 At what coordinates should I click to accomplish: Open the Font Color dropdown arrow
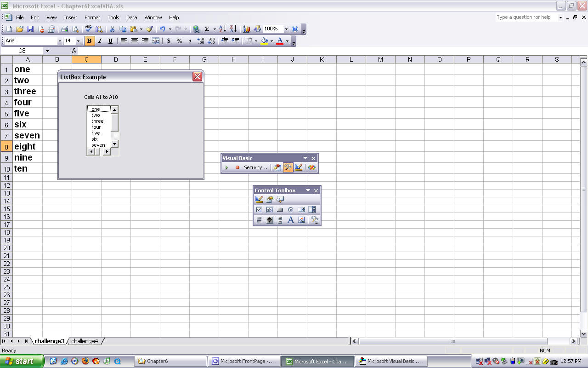coord(287,41)
